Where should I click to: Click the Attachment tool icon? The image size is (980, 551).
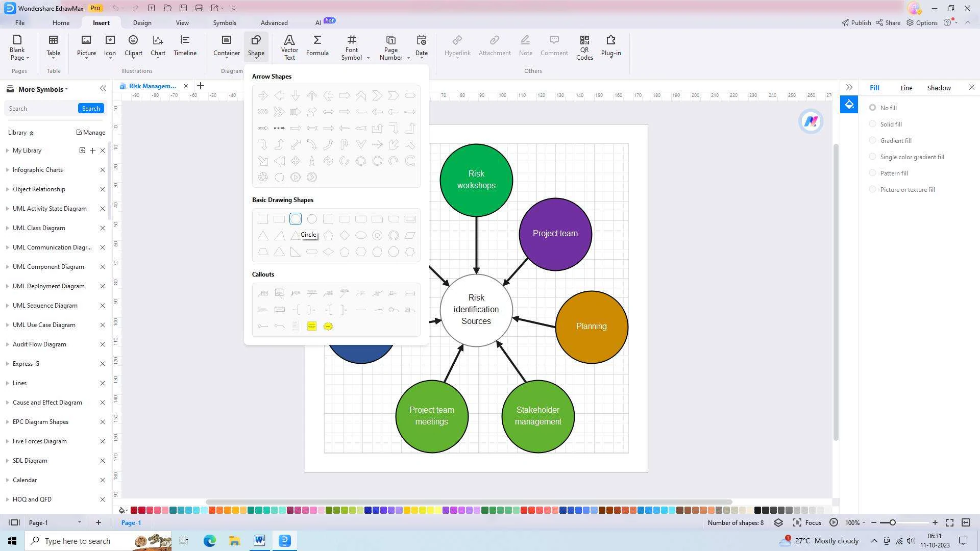[494, 44]
